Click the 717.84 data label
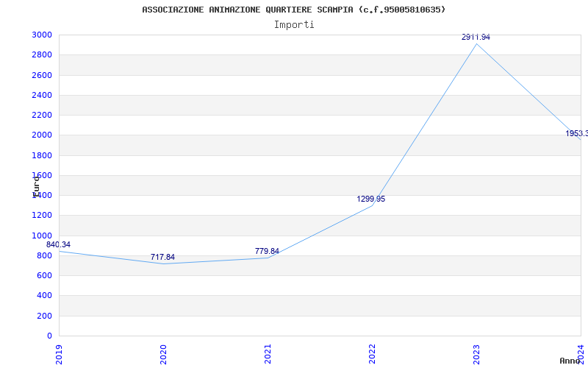 (162, 257)
